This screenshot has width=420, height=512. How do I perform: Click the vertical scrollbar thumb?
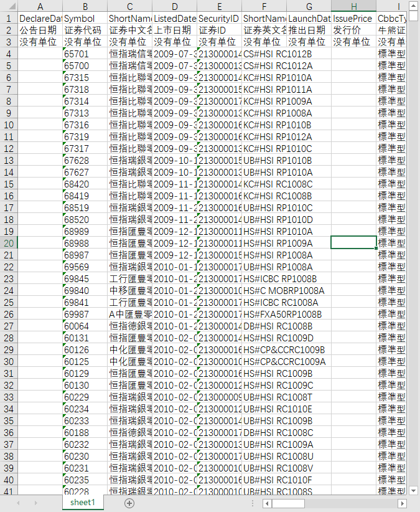point(413,16)
